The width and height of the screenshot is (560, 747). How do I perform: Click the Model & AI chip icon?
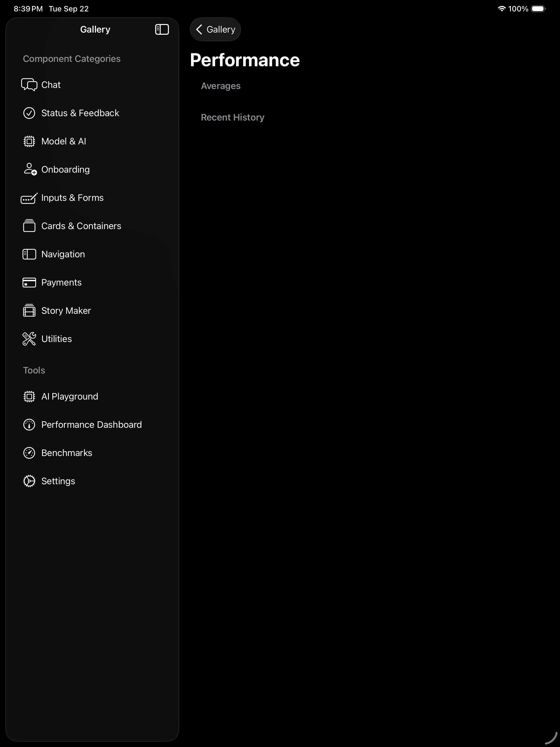click(x=29, y=141)
